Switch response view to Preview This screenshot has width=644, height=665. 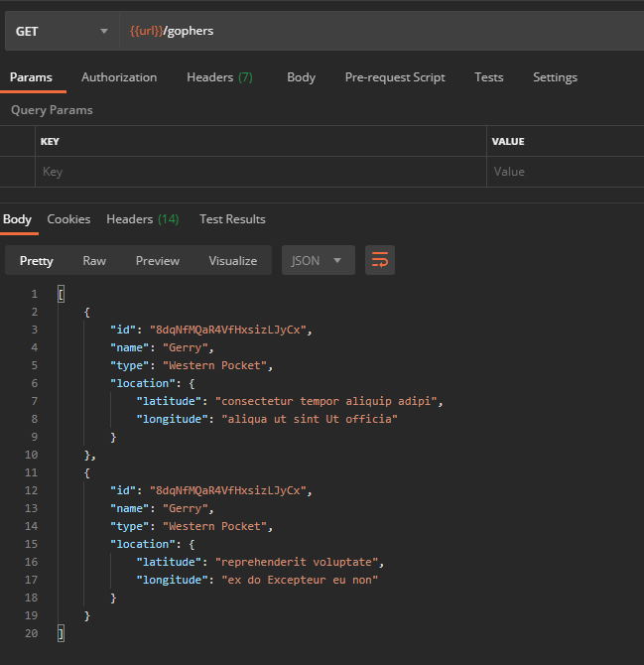click(158, 260)
